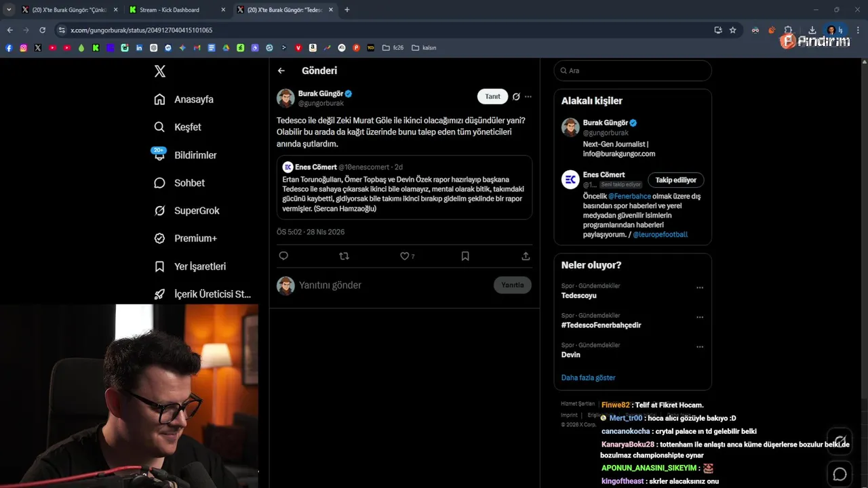Image resolution: width=868 pixels, height=488 pixels.
Task: Close the Stream - Kick Dashboard tab
Action: [x=223, y=9]
